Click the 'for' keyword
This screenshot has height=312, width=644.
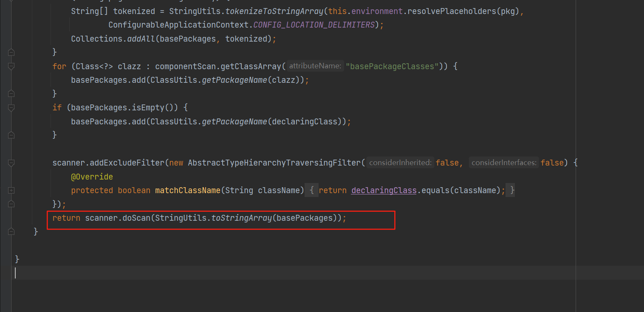tap(59, 66)
